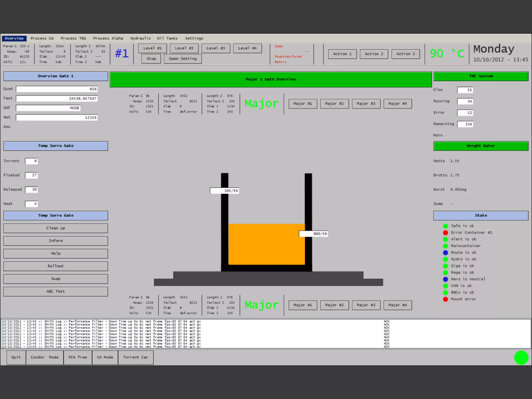This screenshot has height=399, width=532.
Task: Click the green Hydro is ok indicator
Action: click(x=445, y=259)
